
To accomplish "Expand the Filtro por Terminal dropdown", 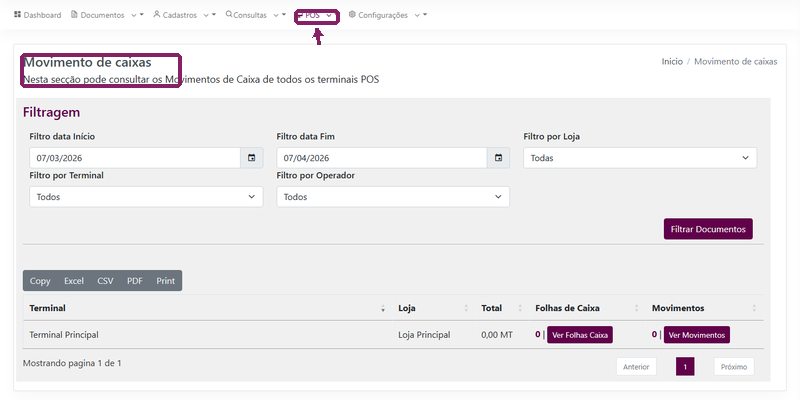I will click(x=146, y=197).
